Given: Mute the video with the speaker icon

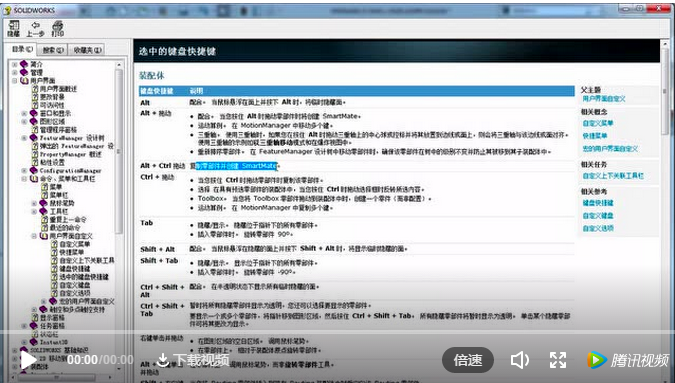Looking at the screenshot, I should [x=520, y=360].
